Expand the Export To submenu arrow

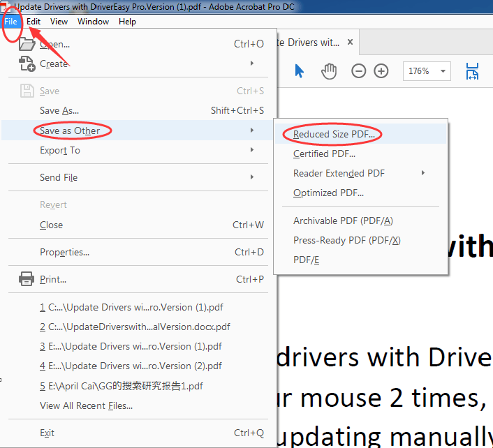pyautogui.click(x=252, y=150)
